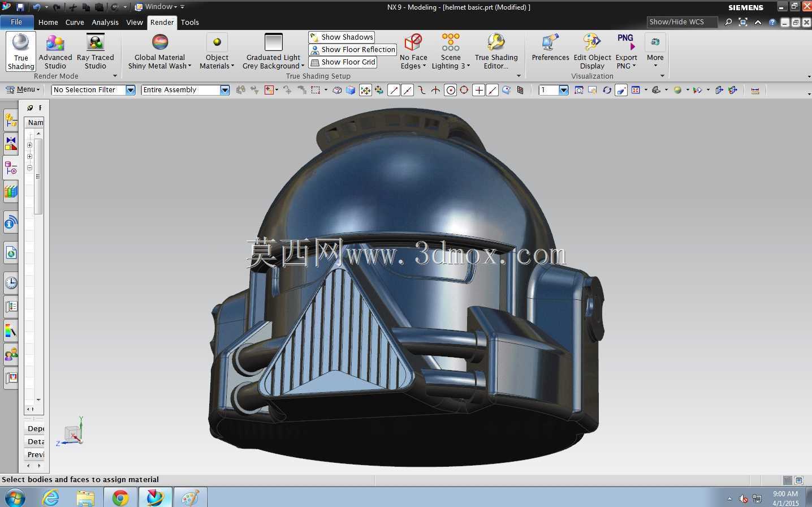Open visualization Preferences

550,48
